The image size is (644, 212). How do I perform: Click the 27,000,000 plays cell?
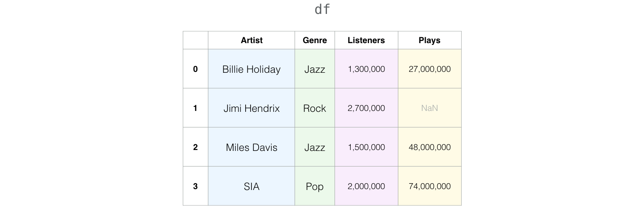[430, 69]
